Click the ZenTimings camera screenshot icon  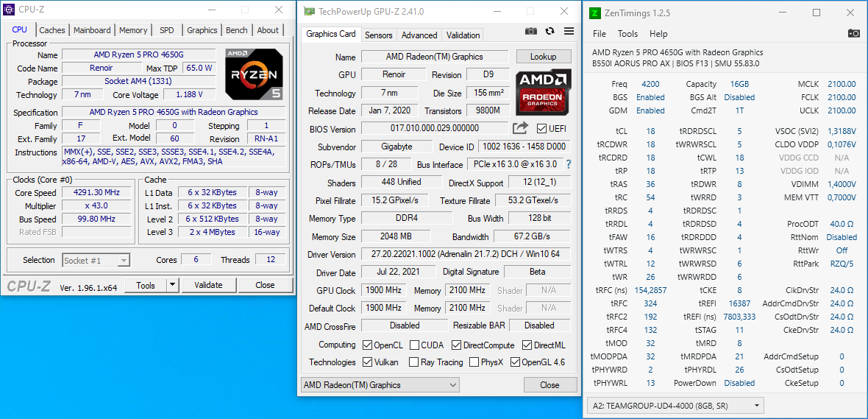click(853, 33)
